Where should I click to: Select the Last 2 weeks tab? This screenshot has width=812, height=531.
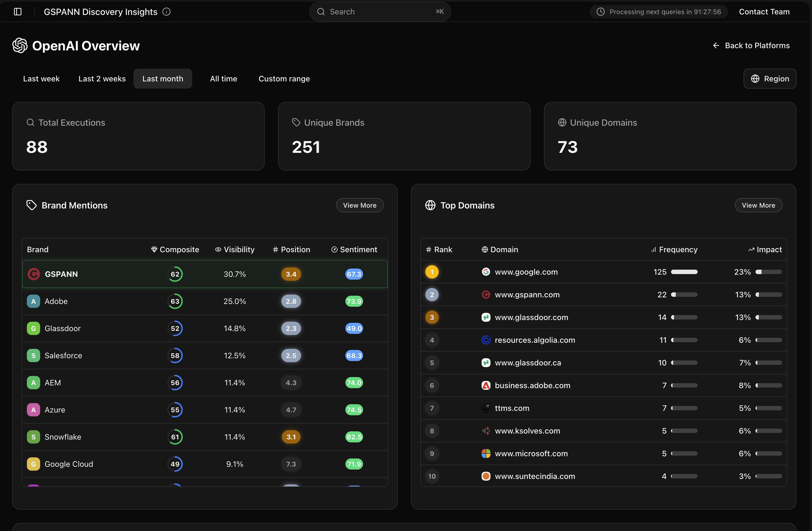tap(102, 79)
